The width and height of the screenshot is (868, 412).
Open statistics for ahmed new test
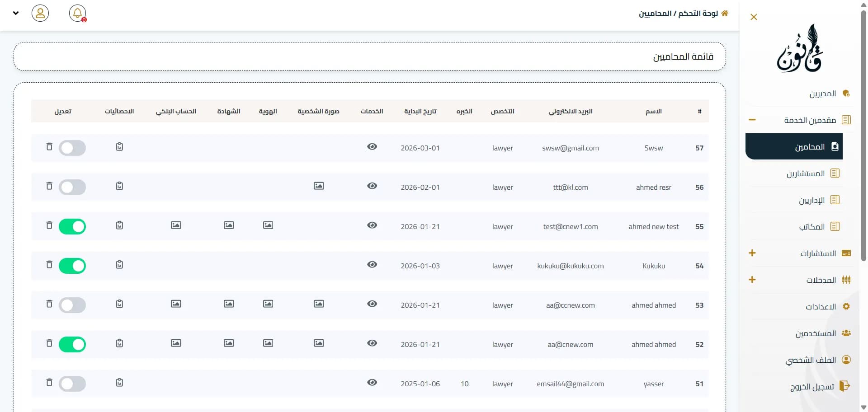119,225
